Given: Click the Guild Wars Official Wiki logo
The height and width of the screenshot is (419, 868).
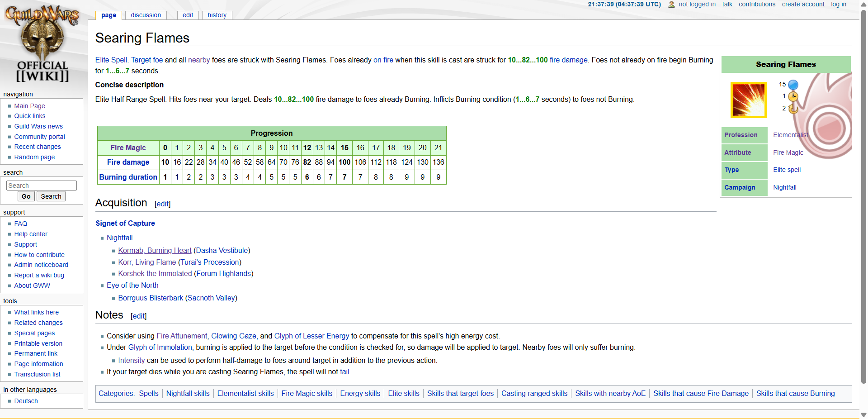Looking at the screenshot, I should point(42,44).
